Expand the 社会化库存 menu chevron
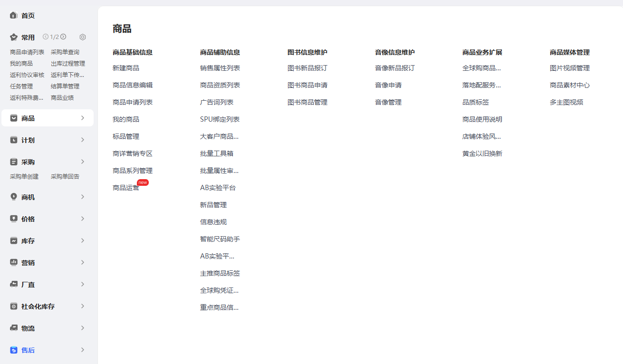The image size is (623, 364). tap(83, 306)
